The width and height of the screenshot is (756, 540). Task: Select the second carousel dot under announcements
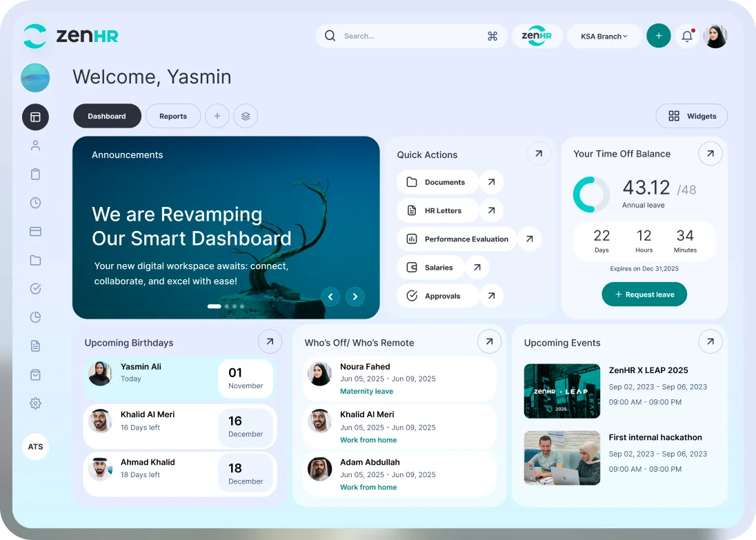[226, 306]
